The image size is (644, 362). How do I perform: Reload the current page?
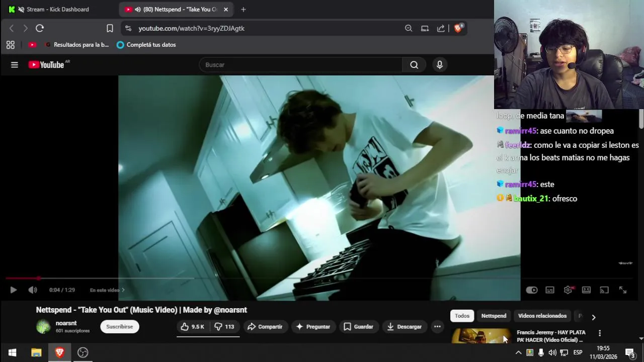pyautogui.click(x=40, y=28)
